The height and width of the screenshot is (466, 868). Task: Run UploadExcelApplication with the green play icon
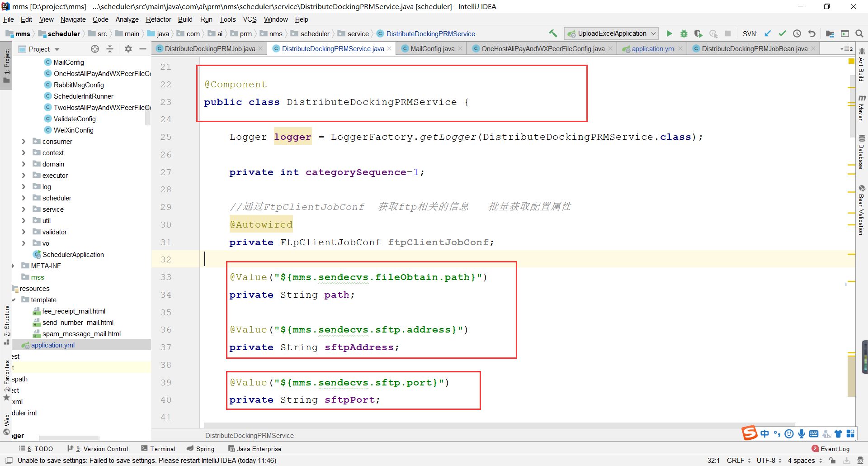pos(670,33)
